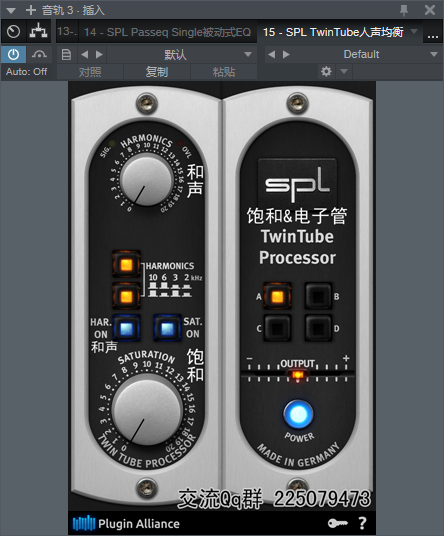444x536 pixels.
Task: Go to next preset beside 默认
Action: [x=99, y=54]
